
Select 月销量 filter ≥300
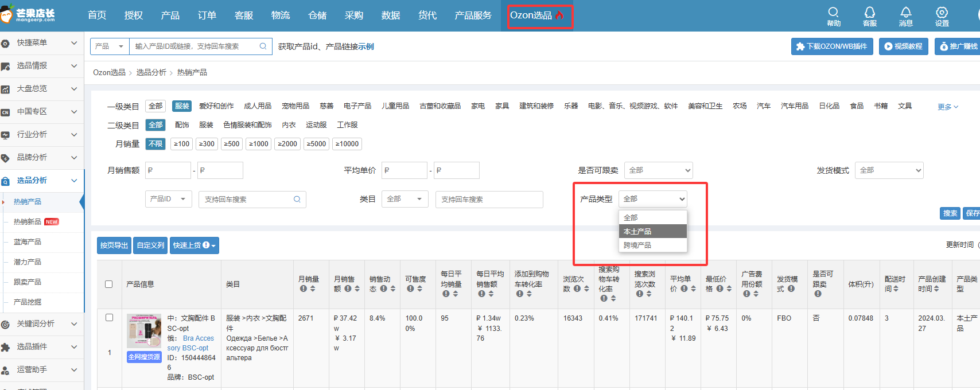(207, 144)
